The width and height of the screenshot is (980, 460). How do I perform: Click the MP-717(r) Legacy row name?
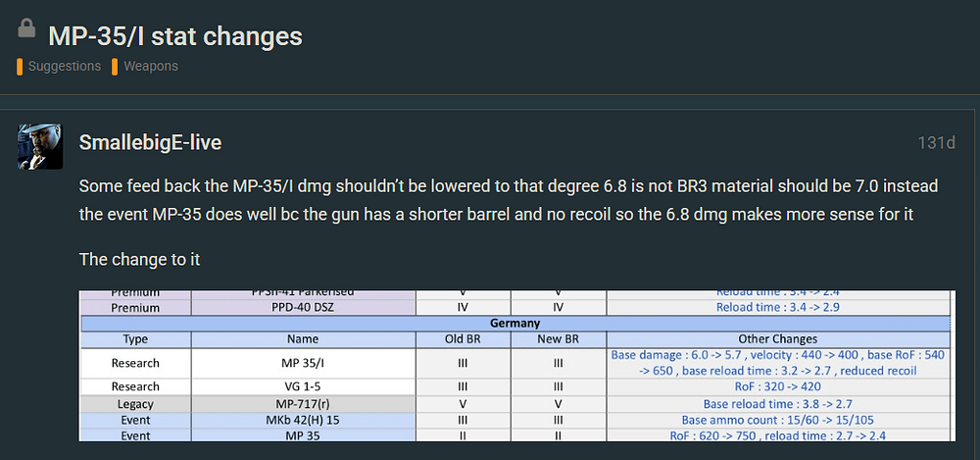(x=303, y=403)
